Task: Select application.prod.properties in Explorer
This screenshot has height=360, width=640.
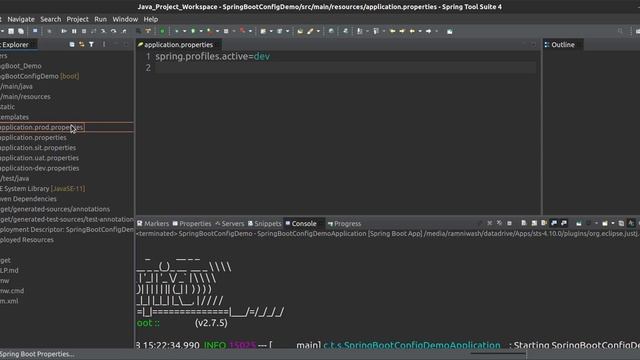Action: pos(42,127)
